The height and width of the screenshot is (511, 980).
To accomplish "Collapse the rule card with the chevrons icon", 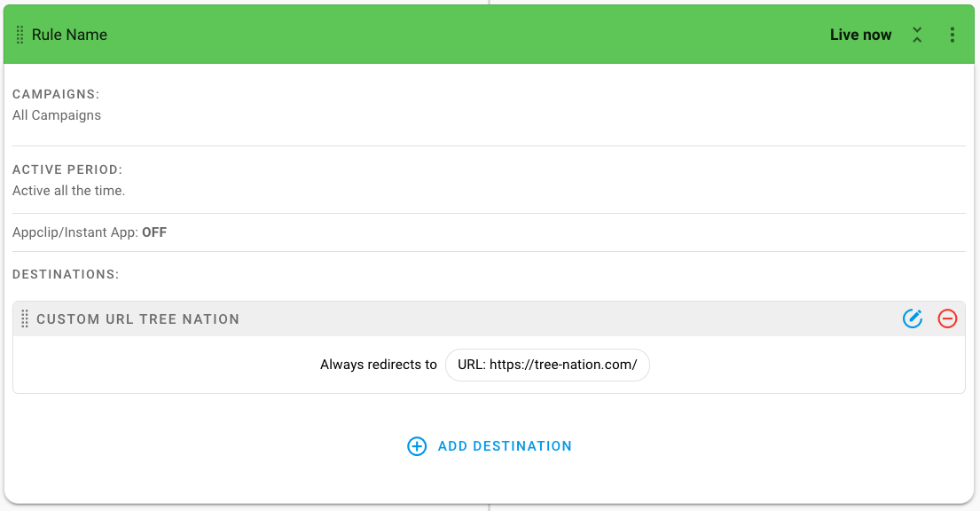I will (917, 35).
